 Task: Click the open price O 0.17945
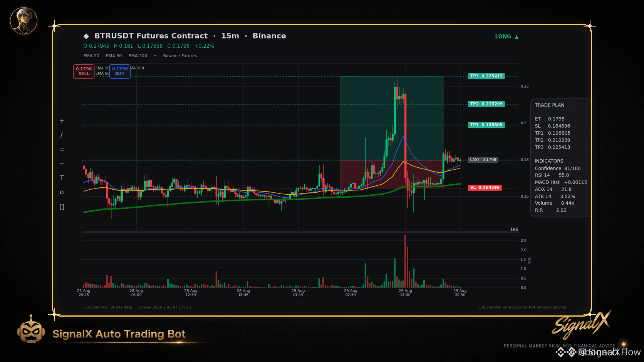(96, 46)
